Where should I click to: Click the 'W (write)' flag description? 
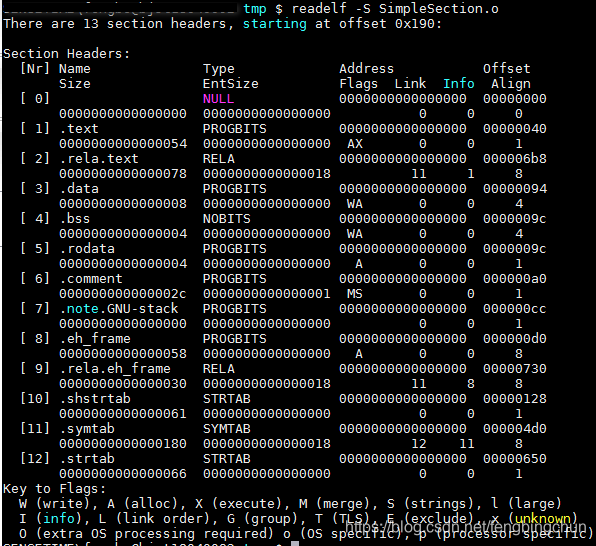54,503
